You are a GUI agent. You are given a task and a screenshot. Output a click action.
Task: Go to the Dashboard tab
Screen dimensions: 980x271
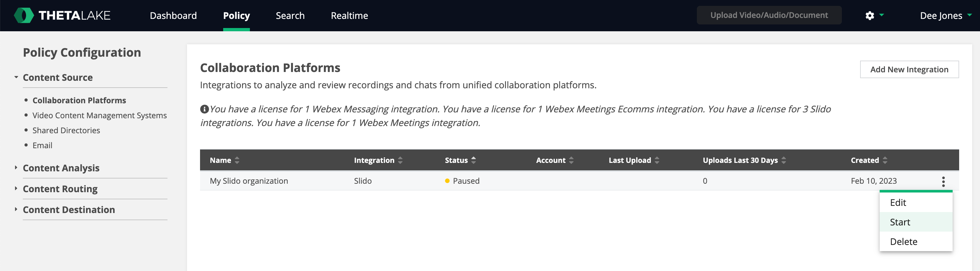point(173,16)
